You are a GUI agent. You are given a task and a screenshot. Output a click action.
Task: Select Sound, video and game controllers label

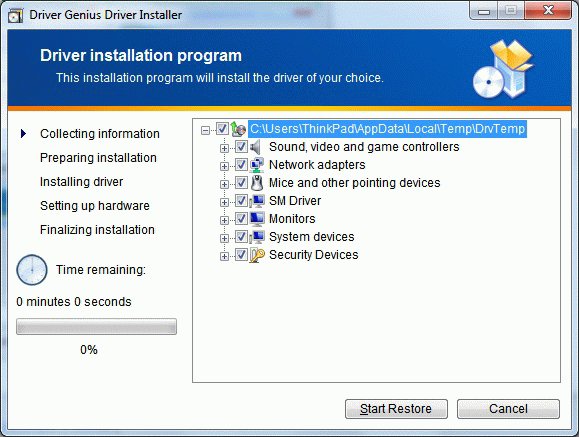(x=364, y=147)
